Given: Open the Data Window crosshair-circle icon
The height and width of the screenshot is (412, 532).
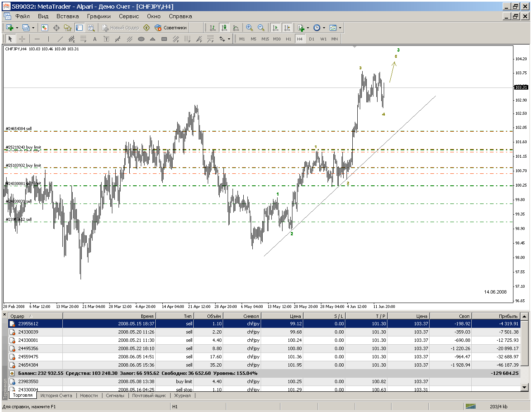Looking at the screenshot, I should (x=56, y=28).
